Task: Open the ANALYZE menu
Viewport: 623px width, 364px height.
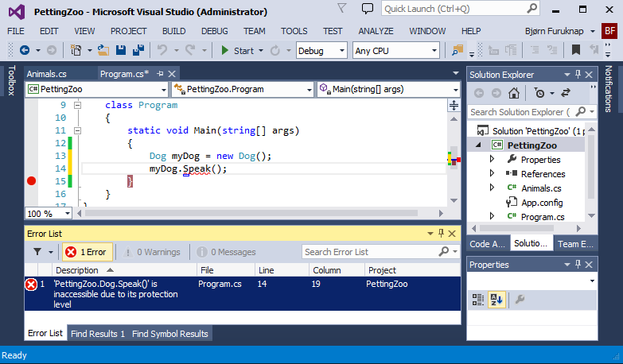Action: [376, 31]
